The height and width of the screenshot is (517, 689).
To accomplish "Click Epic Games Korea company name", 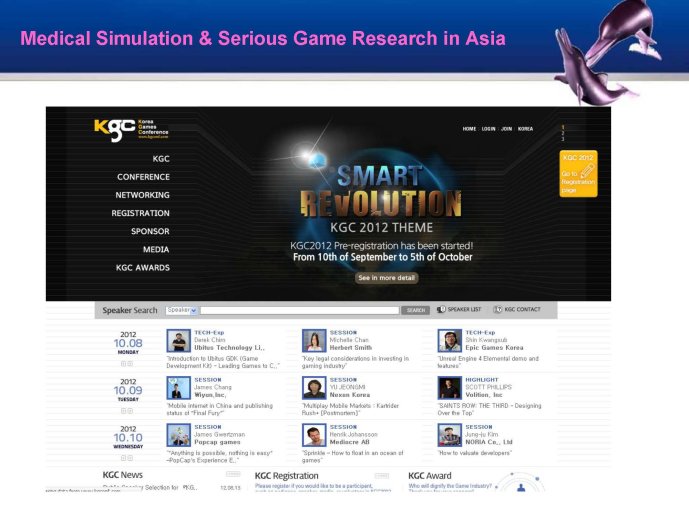I will (x=494, y=347).
